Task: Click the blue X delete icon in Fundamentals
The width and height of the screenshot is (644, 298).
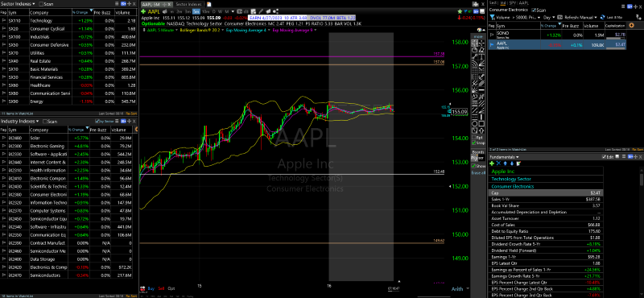Action: tap(498, 163)
